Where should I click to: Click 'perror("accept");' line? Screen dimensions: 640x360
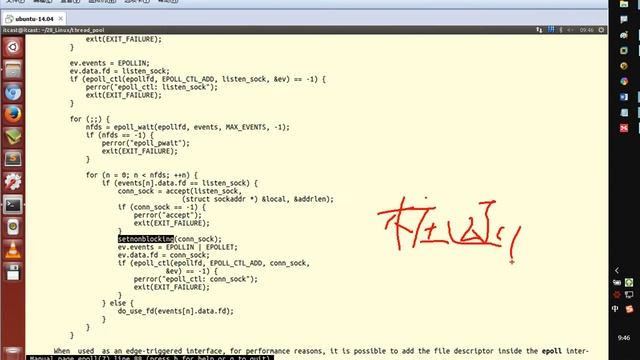pyautogui.click(x=168, y=215)
